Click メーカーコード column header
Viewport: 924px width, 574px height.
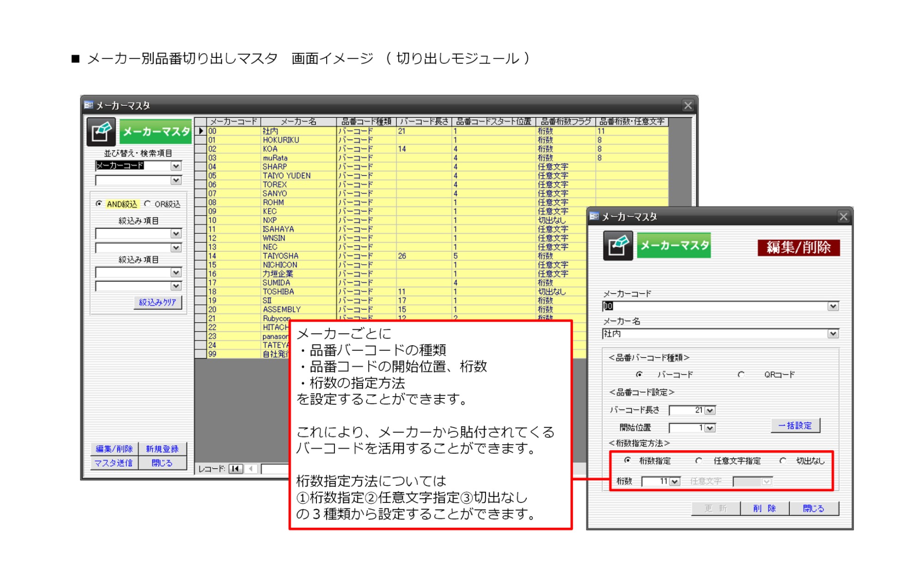click(x=234, y=122)
